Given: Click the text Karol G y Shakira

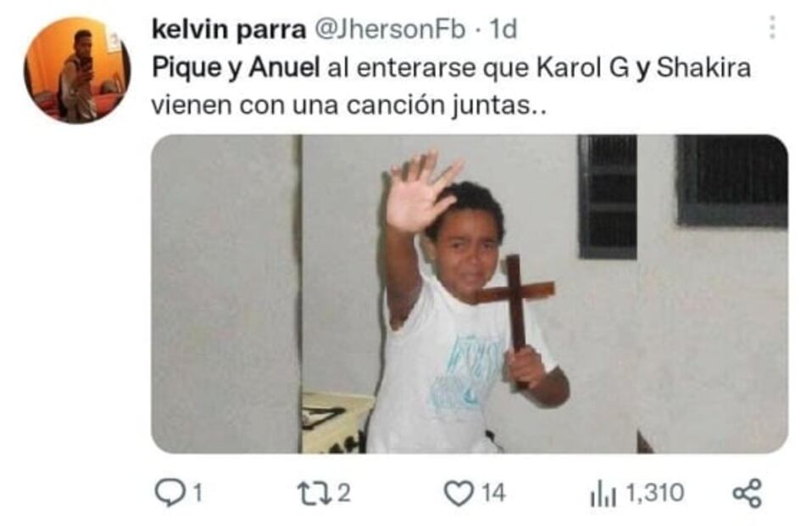Looking at the screenshot, I should [643, 68].
